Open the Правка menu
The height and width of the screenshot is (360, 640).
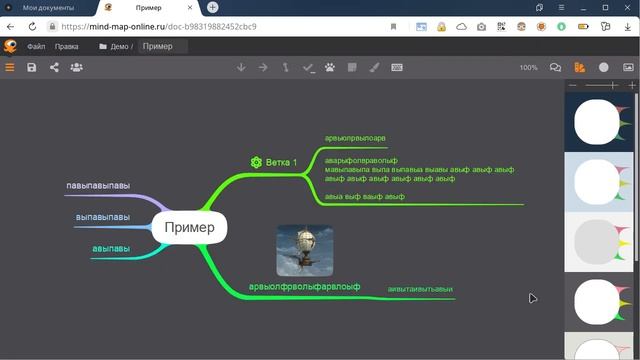[67, 47]
